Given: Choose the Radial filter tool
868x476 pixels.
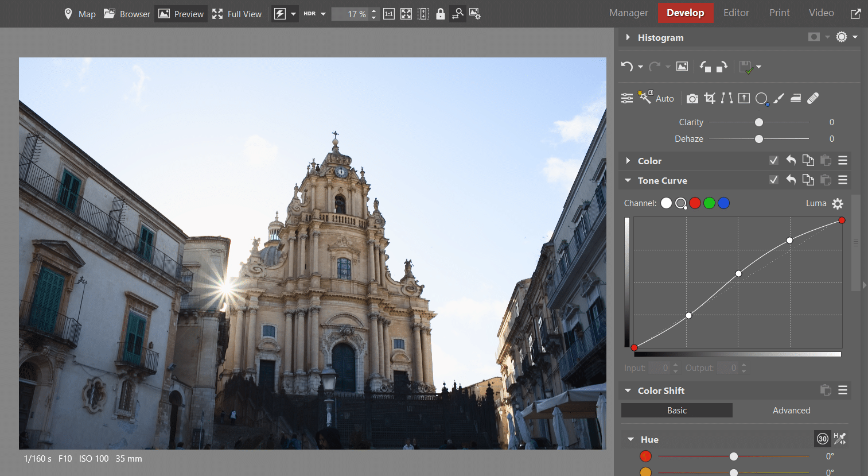Looking at the screenshot, I should pyautogui.click(x=762, y=99).
